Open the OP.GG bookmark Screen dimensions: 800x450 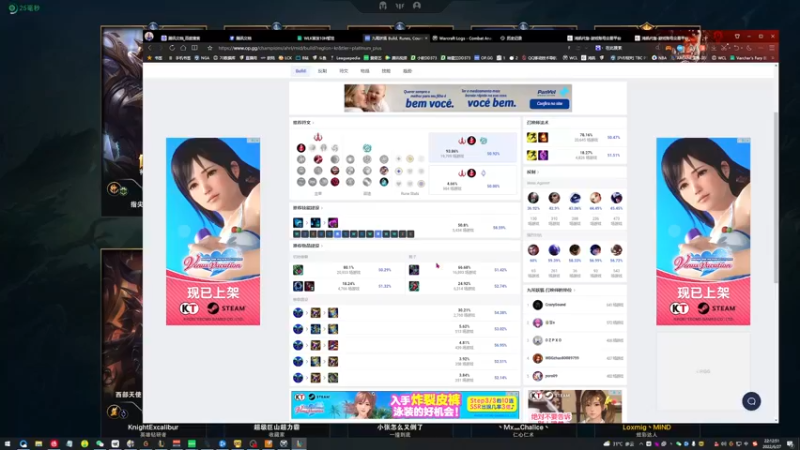[x=484, y=58]
